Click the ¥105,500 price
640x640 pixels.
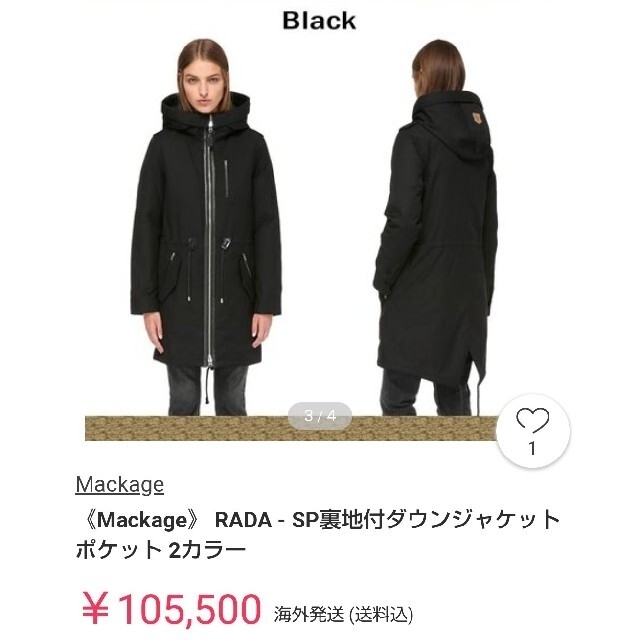pos(171,609)
